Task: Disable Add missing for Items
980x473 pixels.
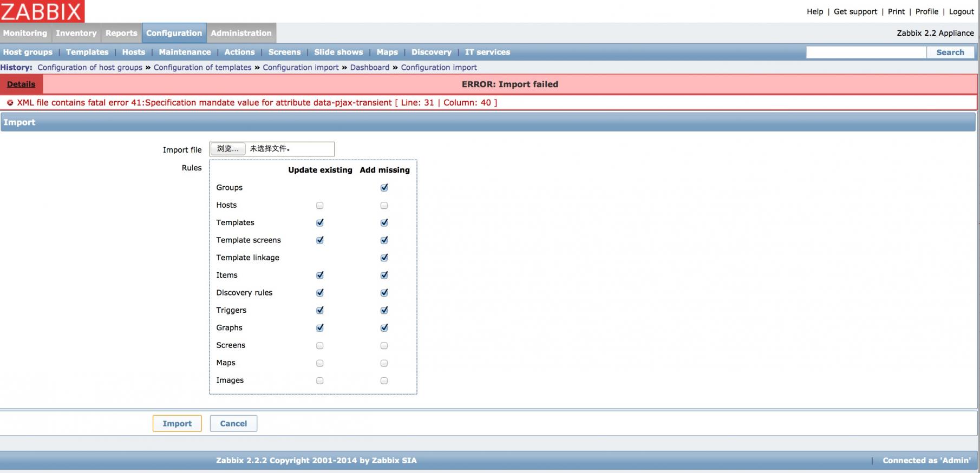Action: click(384, 275)
